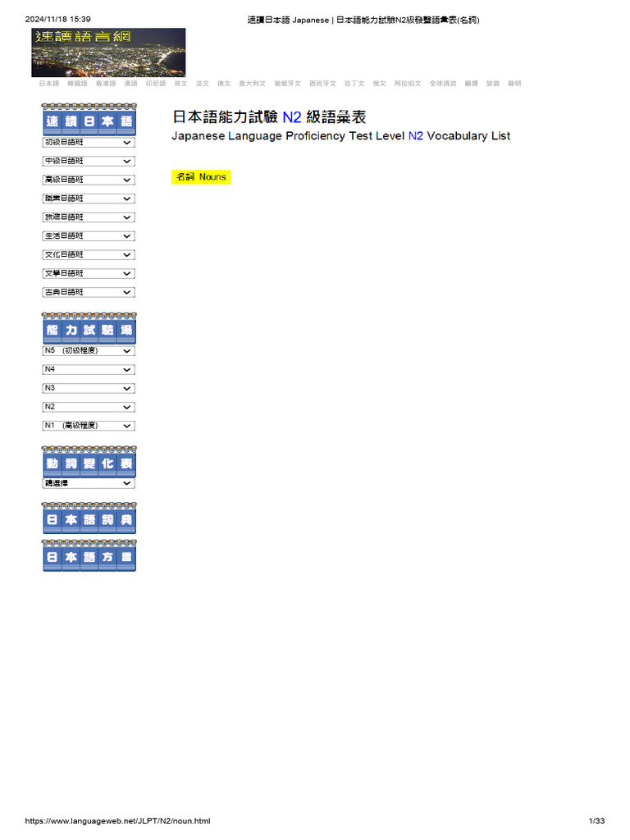630x840 pixels.
Task: Open the 旅遊 nav link
Action: (493, 84)
